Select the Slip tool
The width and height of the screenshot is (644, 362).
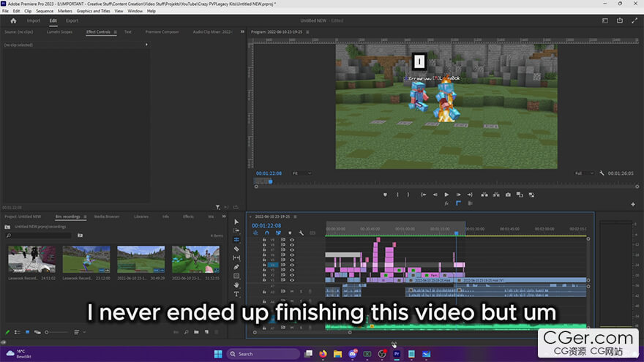[236, 257]
